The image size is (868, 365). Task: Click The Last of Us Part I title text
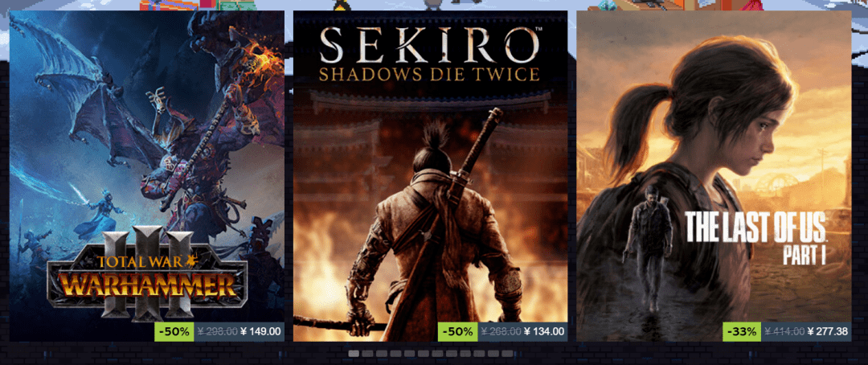[x=756, y=237]
